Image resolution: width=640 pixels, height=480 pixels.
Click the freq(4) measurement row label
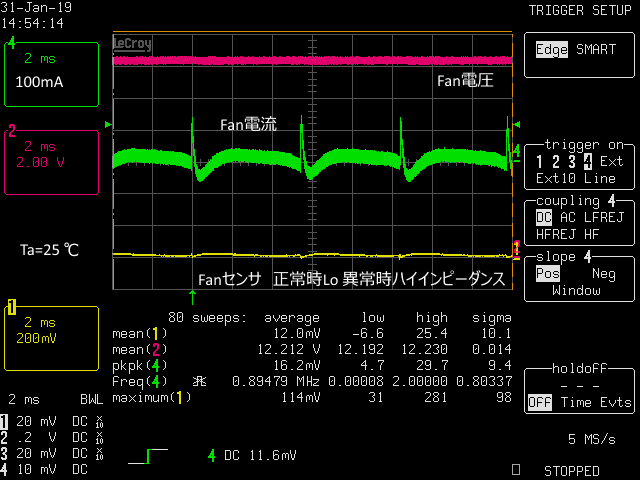tap(140, 381)
